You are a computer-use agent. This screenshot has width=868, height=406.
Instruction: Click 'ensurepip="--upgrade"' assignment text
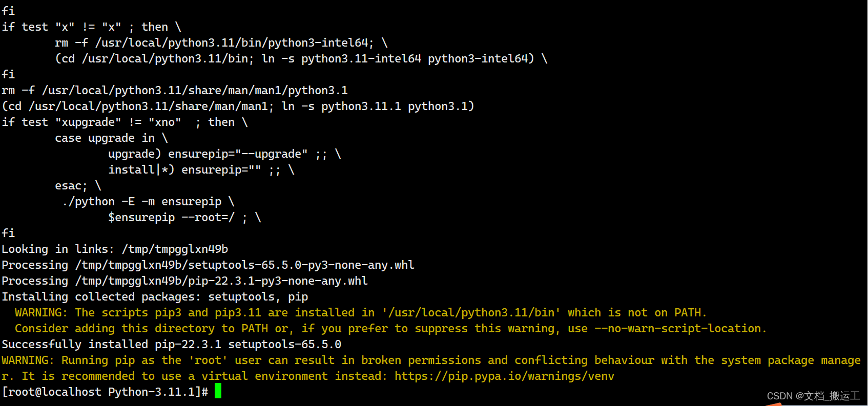238,154
